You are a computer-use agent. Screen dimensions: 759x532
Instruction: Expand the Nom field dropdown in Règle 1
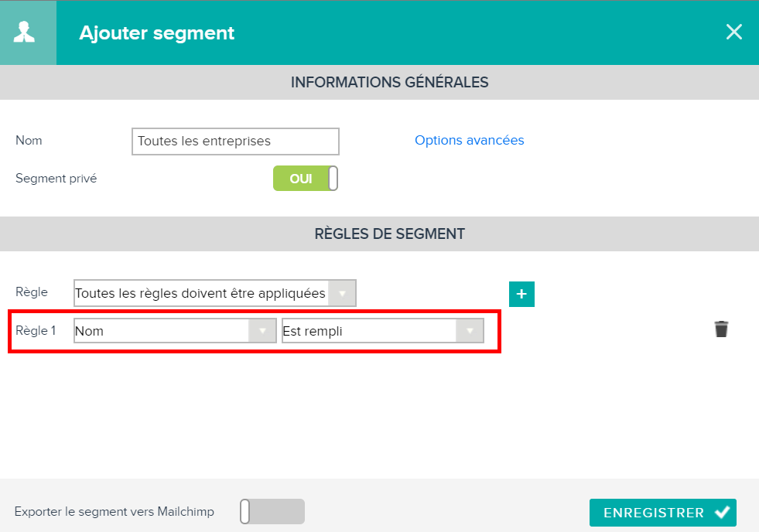click(x=175, y=331)
